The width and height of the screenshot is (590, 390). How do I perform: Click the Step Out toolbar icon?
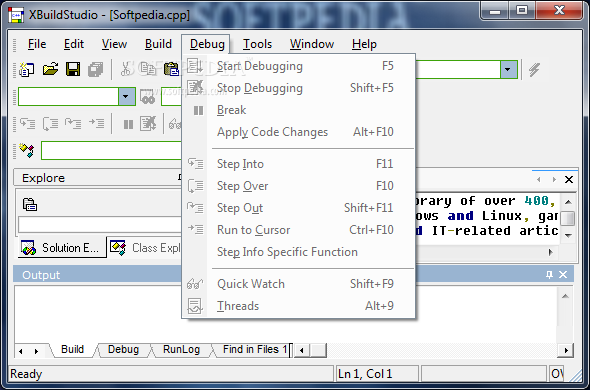click(73, 123)
